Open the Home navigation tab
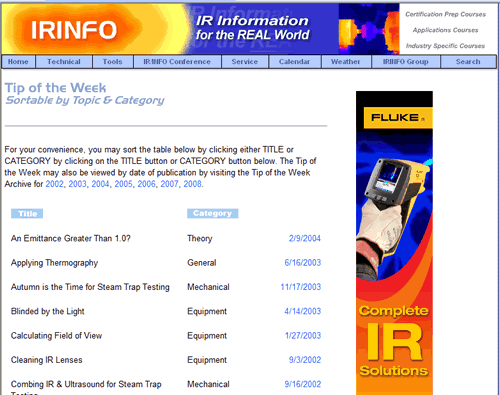The image size is (500, 395). click(x=18, y=62)
